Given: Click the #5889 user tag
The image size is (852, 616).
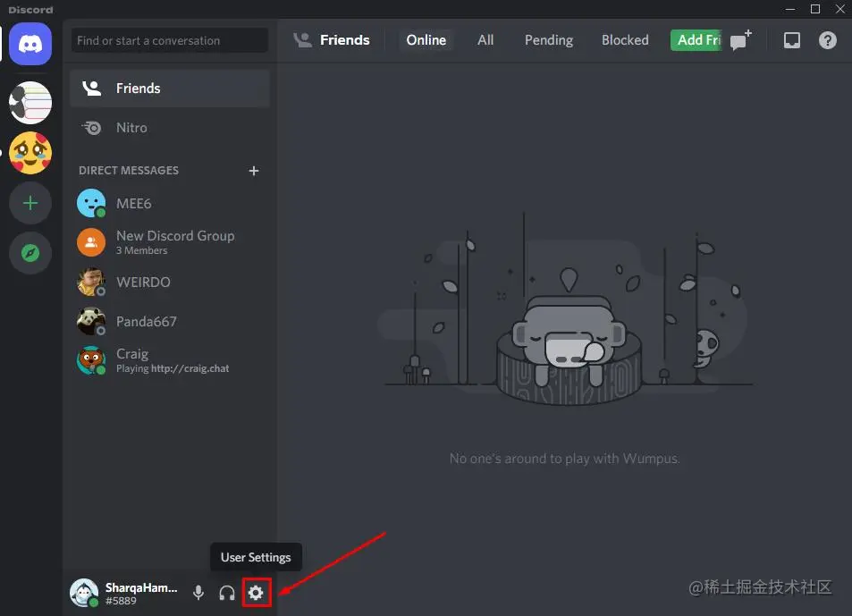Looking at the screenshot, I should point(122,601).
